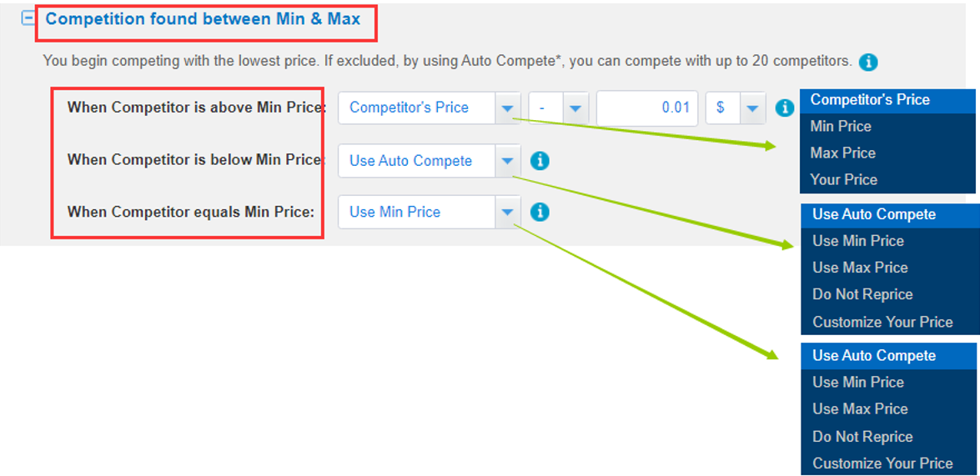This screenshot has height=476, width=980.
Task: Pick Use Max Price in the middle list
Action: click(x=860, y=268)
